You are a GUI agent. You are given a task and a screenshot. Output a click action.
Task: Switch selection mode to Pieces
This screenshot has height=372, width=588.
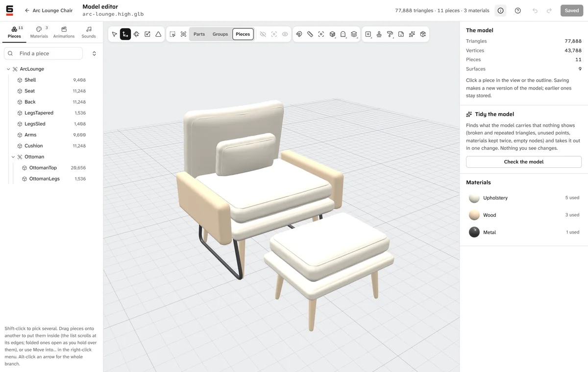pos(243,34)
